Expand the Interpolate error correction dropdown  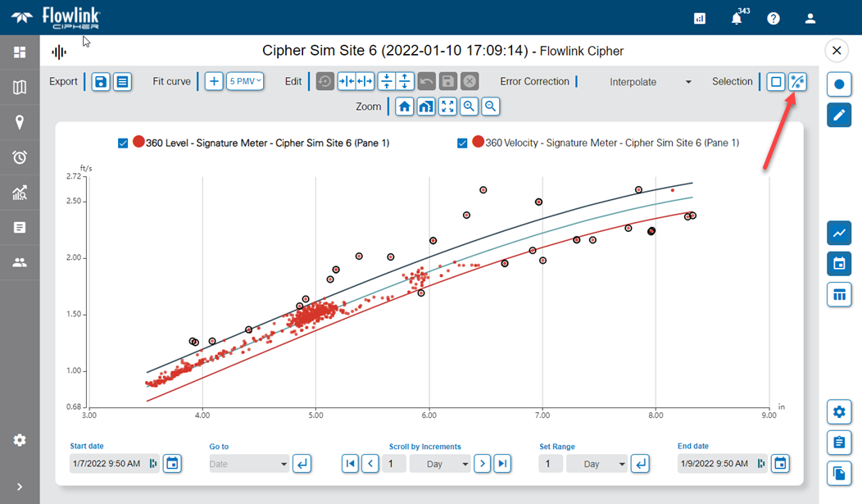[651, 82]
